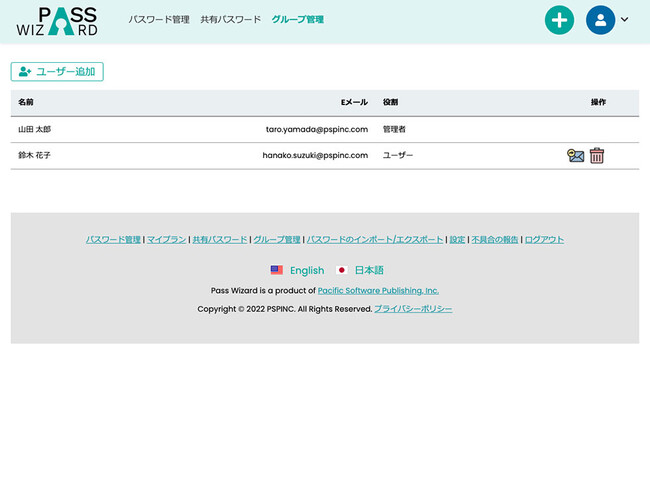Open the user profile avatar icon

[x=600, y=20]
